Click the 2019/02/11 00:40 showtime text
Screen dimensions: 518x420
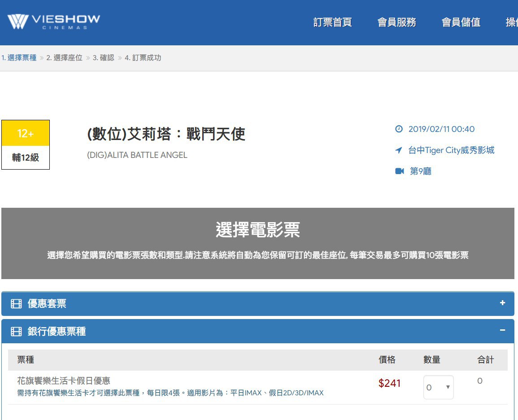(441, 129)
